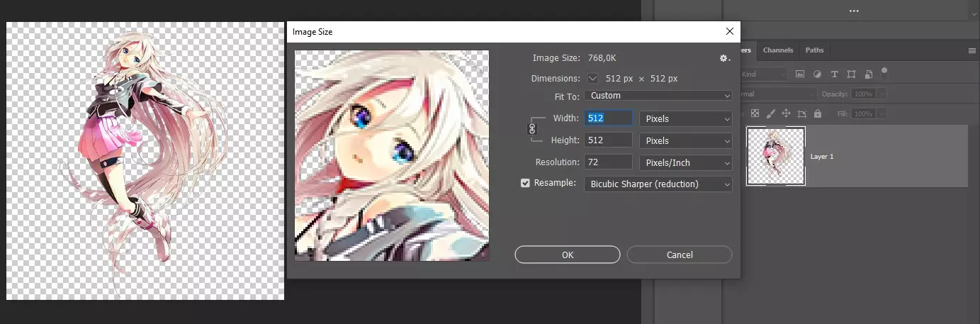Click the Width input field

pos(608,118)
